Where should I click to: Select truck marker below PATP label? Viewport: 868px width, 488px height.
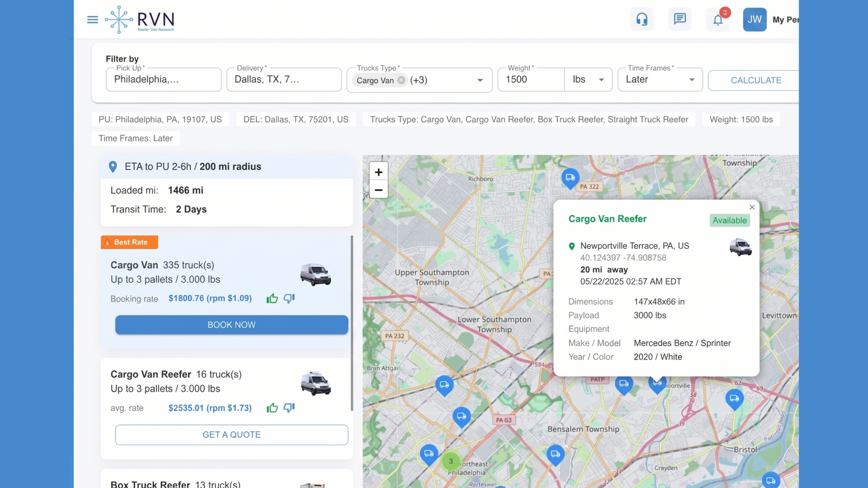click(624, 385)
